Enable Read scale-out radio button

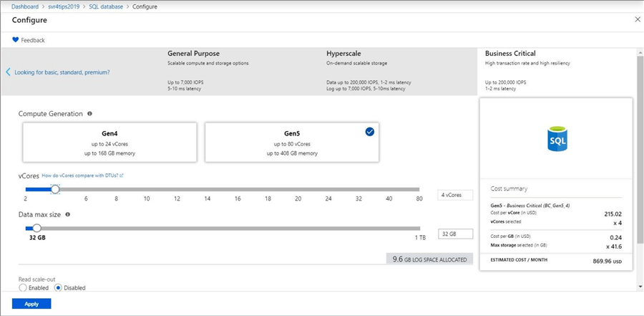tap(23, 287)
